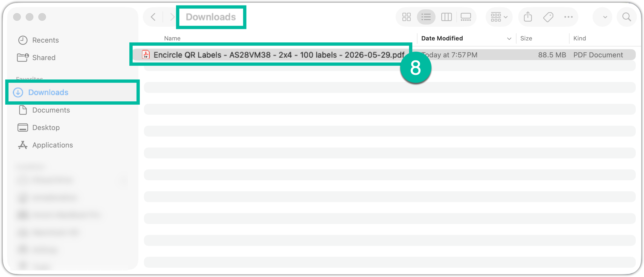Open the toolbar overflow chevron dropdown

pos(605,17)
